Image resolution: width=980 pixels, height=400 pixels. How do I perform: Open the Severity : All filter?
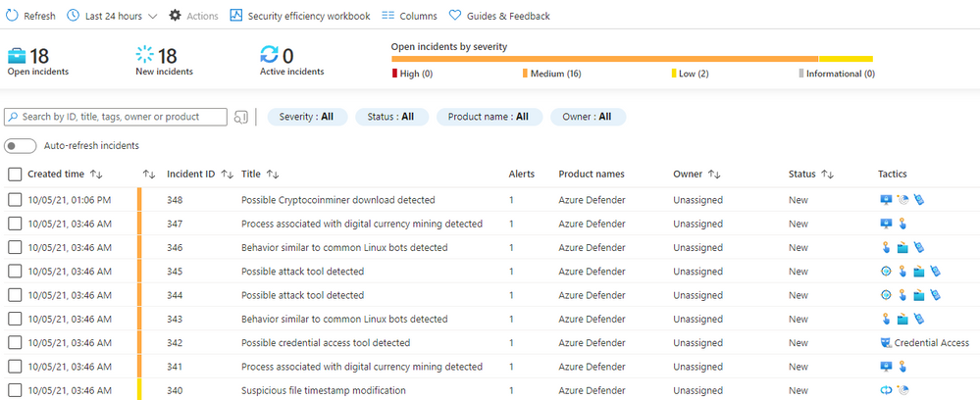point(307,117)
